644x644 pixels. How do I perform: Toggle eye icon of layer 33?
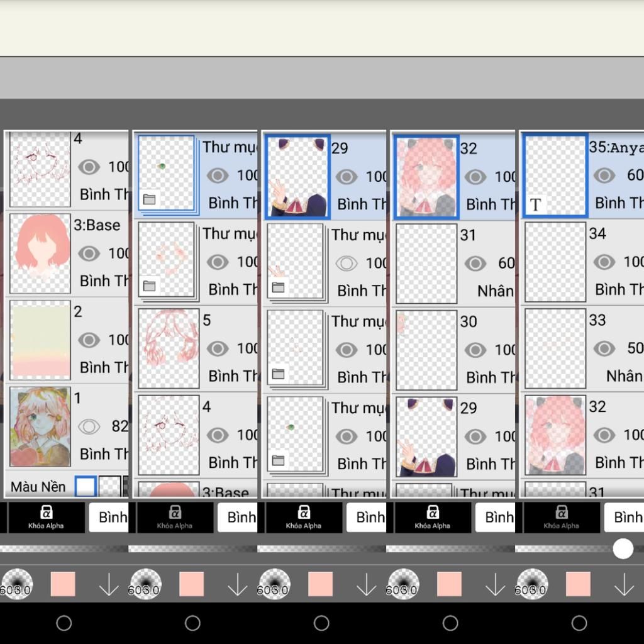tap(604, 348)
